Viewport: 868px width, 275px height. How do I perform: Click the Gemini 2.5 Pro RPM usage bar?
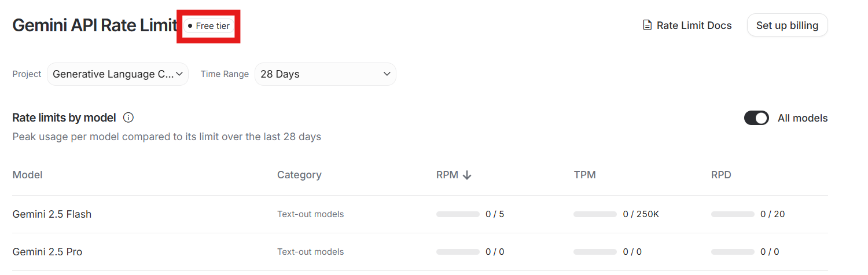click(458, 252)
